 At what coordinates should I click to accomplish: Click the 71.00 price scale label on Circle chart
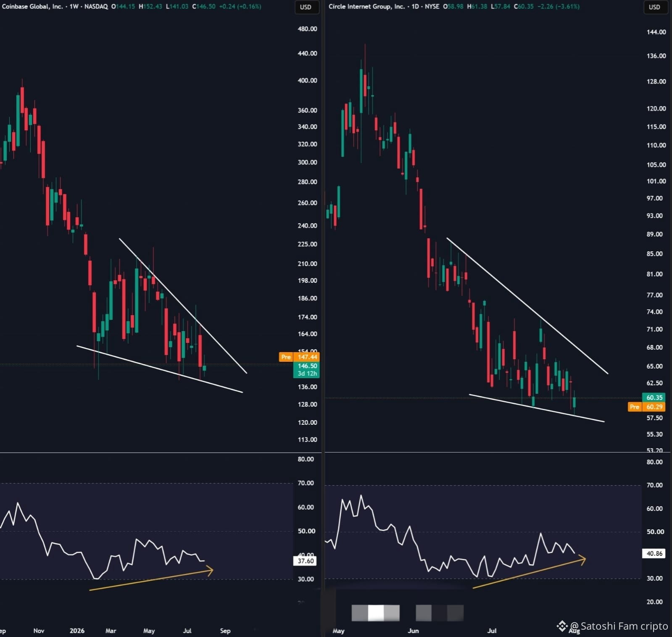pyautogui.click(x=654, y=329)
